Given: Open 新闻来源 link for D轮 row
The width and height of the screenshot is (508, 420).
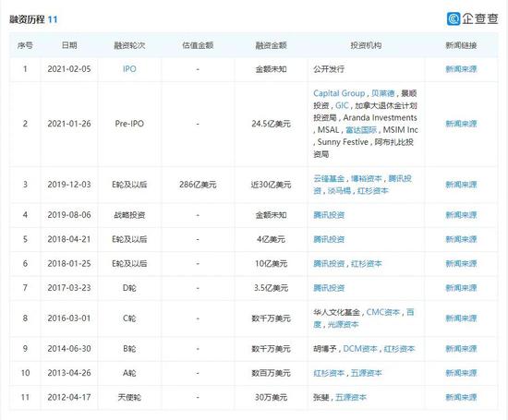Looking at the screenshot, I should point(461,288).
